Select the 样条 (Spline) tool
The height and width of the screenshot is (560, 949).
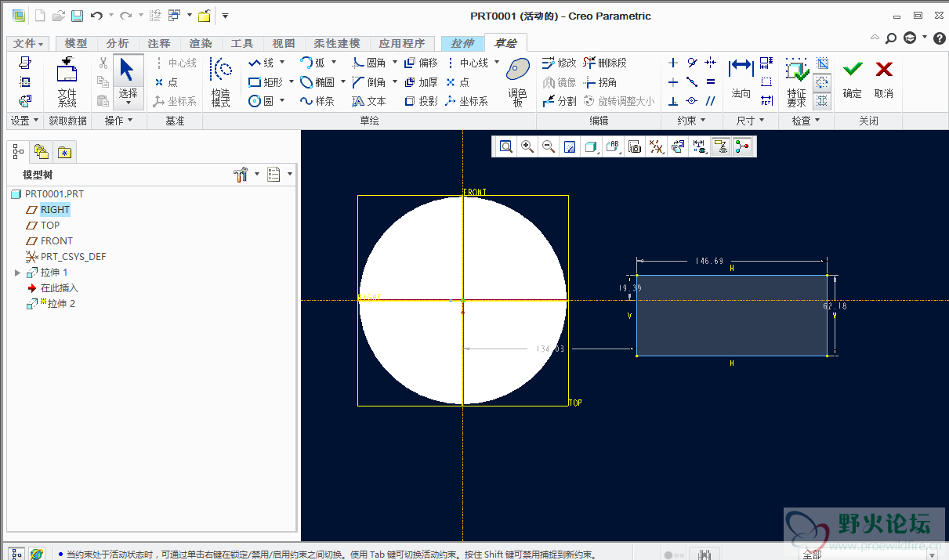point(317,101)
